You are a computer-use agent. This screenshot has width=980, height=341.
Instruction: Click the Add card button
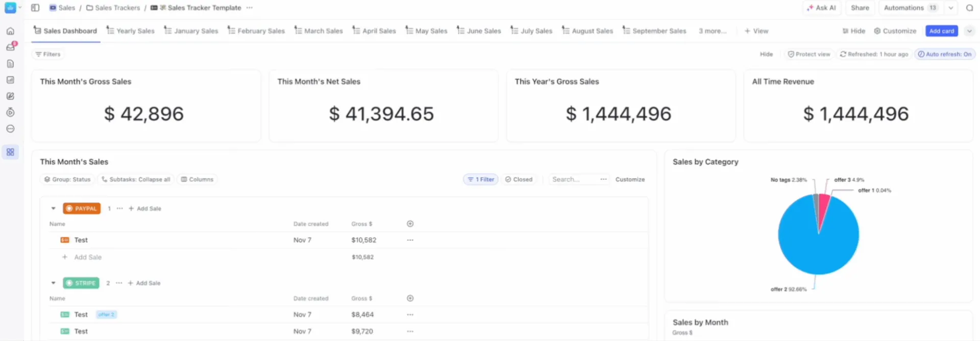942,31
